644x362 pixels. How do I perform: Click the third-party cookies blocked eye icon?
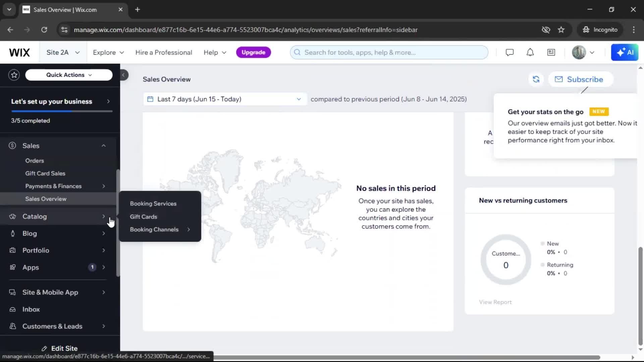tap(546, 30)
